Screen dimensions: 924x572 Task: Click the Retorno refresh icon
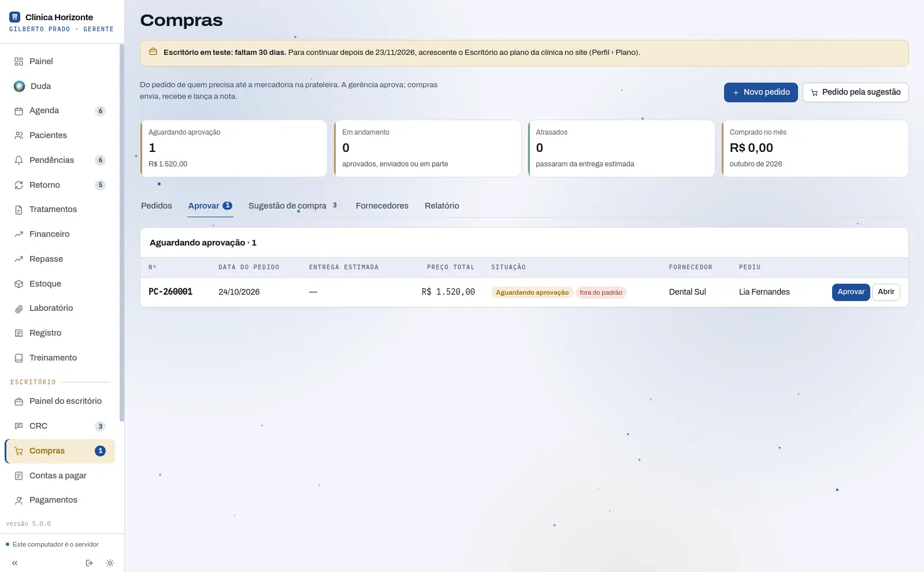click(18, 185)
